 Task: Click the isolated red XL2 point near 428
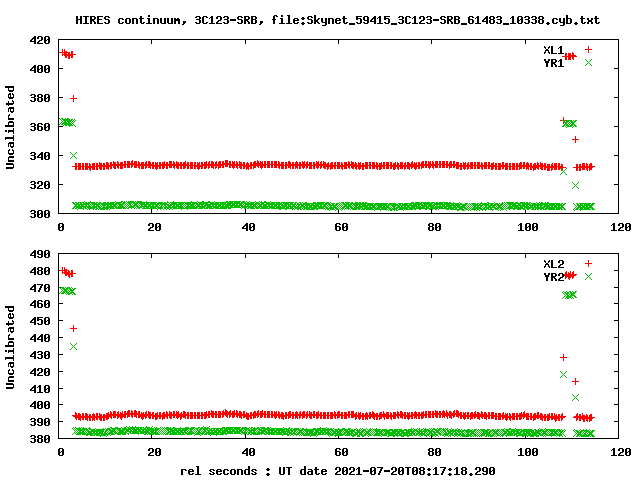563,358
